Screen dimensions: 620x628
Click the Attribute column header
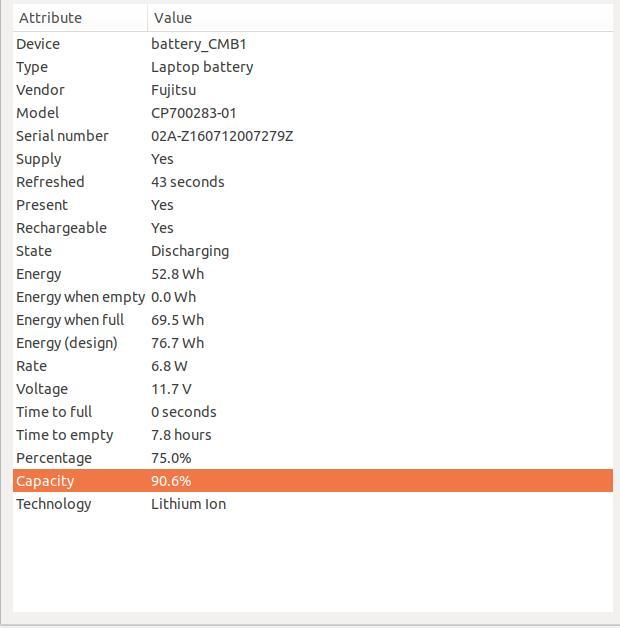(x=80, y=18)
